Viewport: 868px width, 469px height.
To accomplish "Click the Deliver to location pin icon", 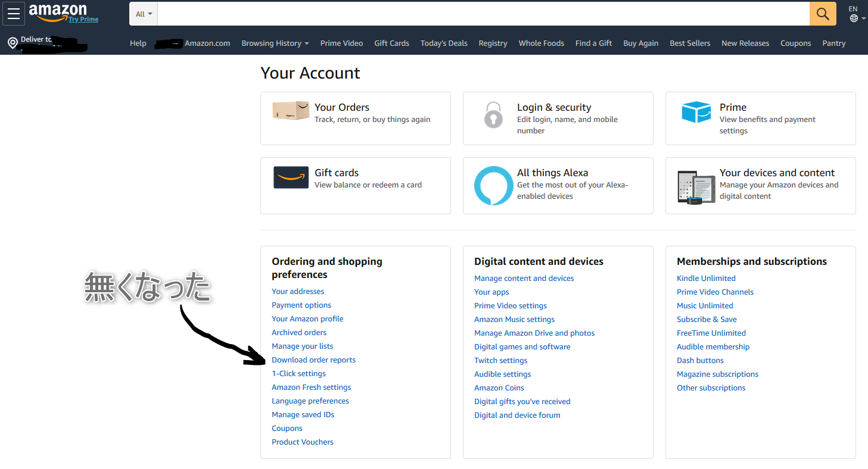I will (13, 43).
